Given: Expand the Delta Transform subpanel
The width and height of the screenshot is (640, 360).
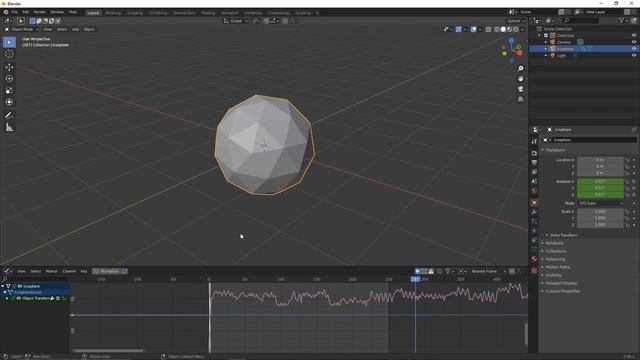Looking at the screenshot, I should pyautogui.click(x=563, y=235).
